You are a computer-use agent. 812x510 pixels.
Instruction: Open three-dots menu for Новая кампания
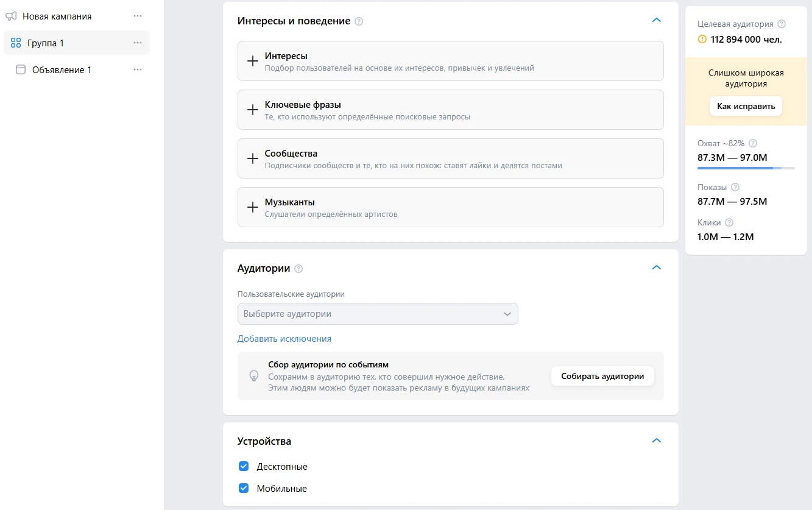click(x=138, y=16)
